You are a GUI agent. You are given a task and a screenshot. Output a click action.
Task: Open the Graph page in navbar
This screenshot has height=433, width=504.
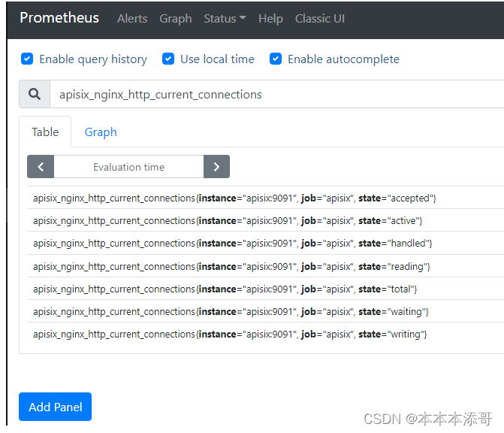click(176, 19)
